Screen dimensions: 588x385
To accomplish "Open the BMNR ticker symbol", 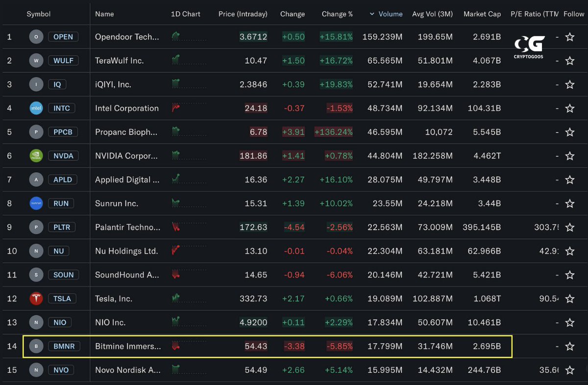I will [x=63, y=346].
